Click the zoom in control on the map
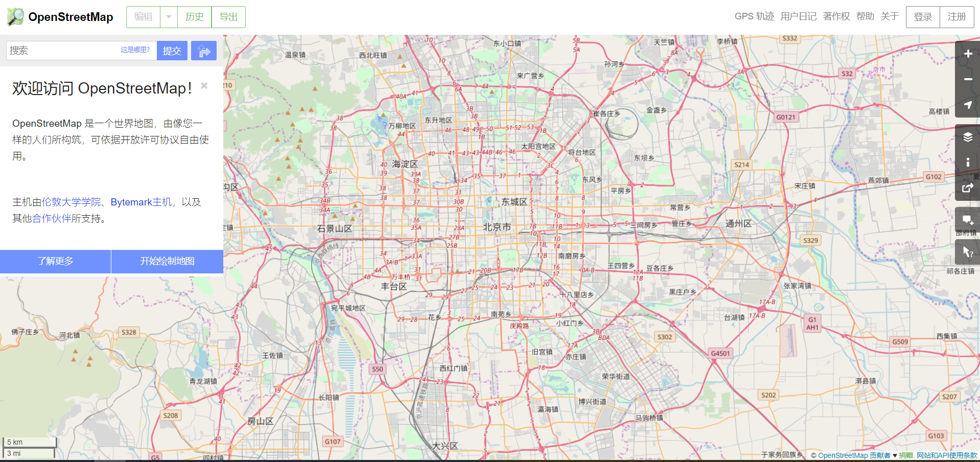Screen dimensions: 980x462 click(x=967, y=54)
